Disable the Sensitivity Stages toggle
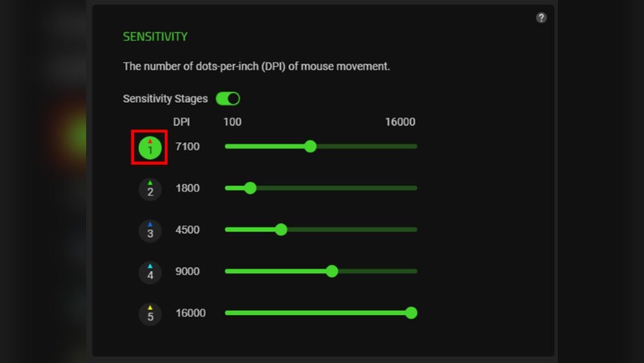 [227, 99]
